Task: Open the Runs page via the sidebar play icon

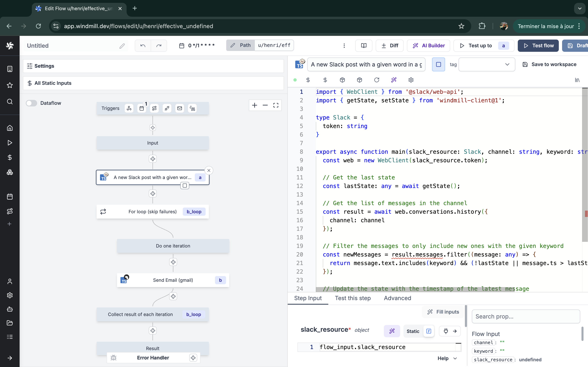Action: pyautogui.click(x=10, y=143)
